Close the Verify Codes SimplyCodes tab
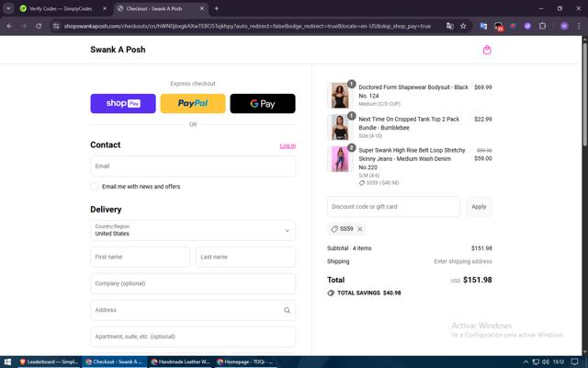 [105, 8]
